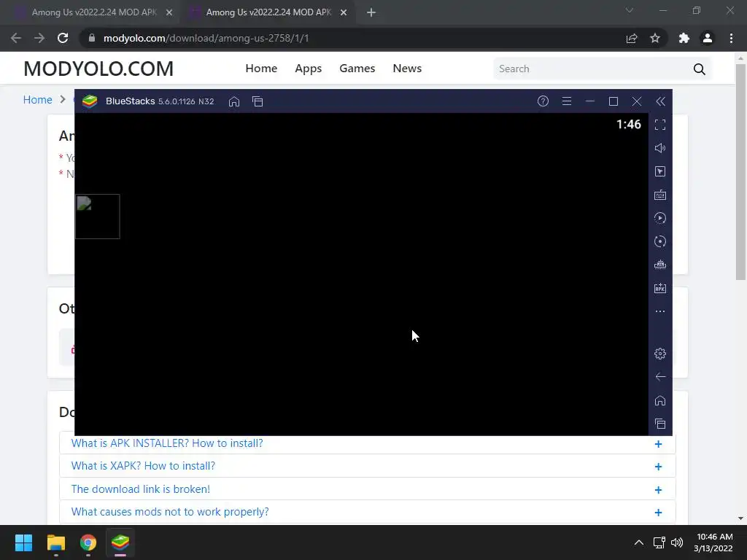Go back in Chrome

[x=16, y=38]
